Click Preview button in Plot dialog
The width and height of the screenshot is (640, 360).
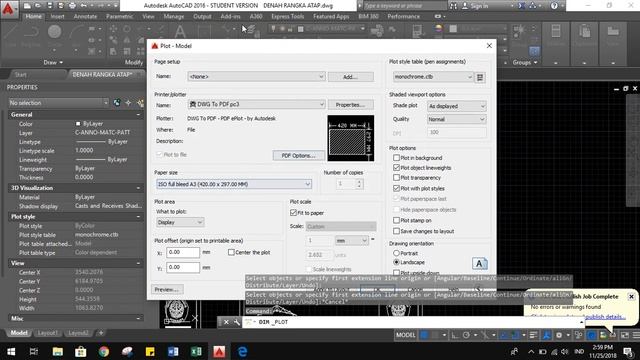167,289
